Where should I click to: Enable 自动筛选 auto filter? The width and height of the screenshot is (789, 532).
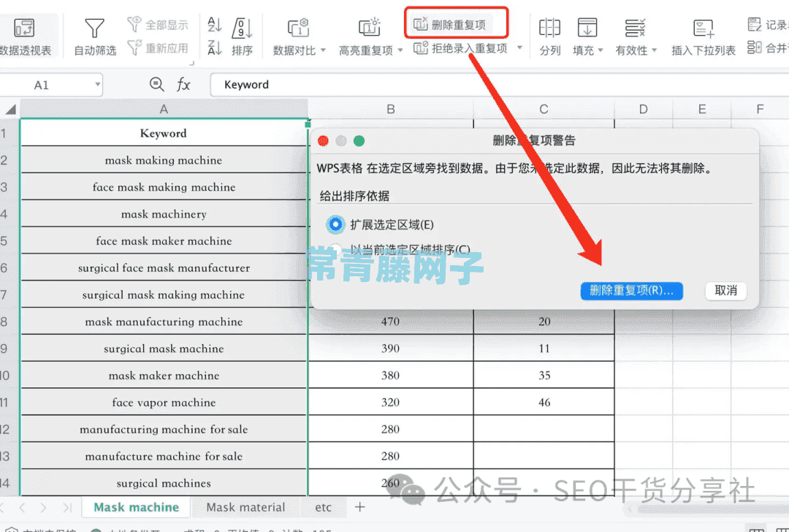click(x=94, y=37)
